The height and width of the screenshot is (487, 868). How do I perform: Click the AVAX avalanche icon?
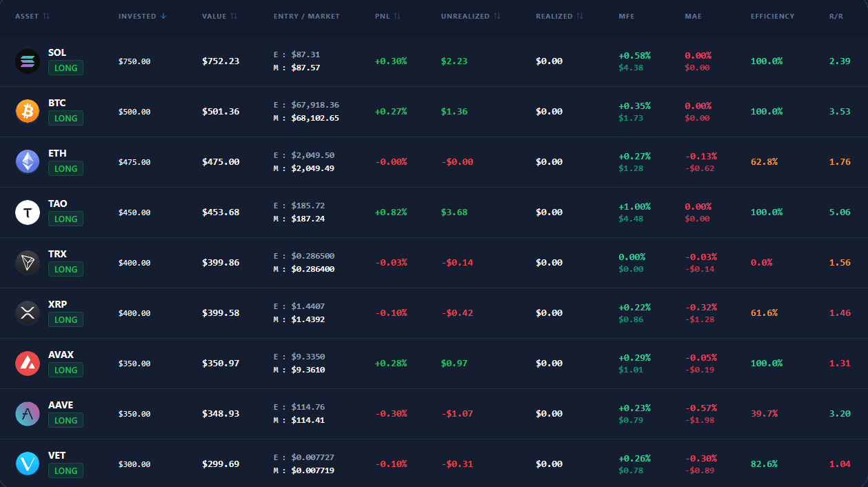pyautogui.click(x=28, y=364)
